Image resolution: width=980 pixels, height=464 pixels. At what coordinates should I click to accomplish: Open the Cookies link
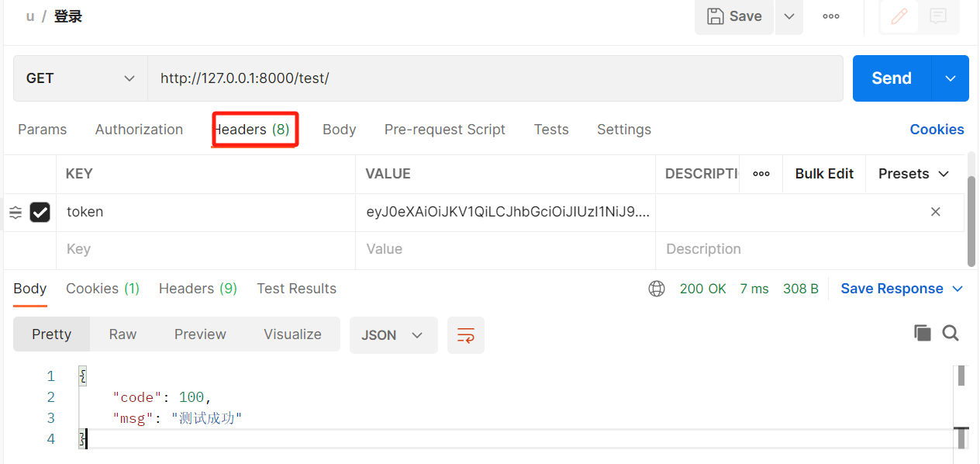937,130
